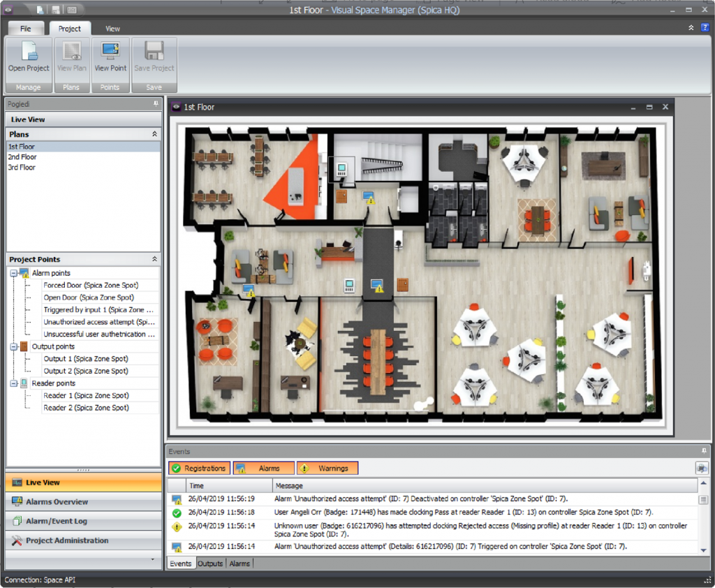Switch to the View ribbon tab
This screenshot has height=588, width=715.
(x=112, y=29)
